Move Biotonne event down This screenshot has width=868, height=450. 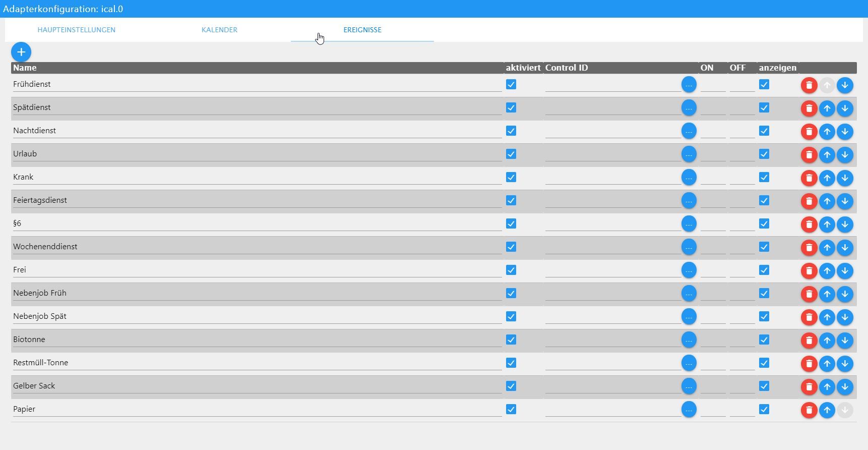point(845,341)
